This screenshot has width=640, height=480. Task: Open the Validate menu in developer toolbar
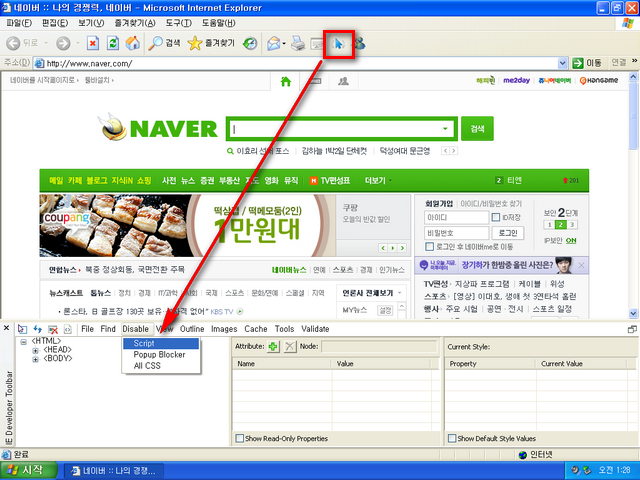(x=315, y=329)
